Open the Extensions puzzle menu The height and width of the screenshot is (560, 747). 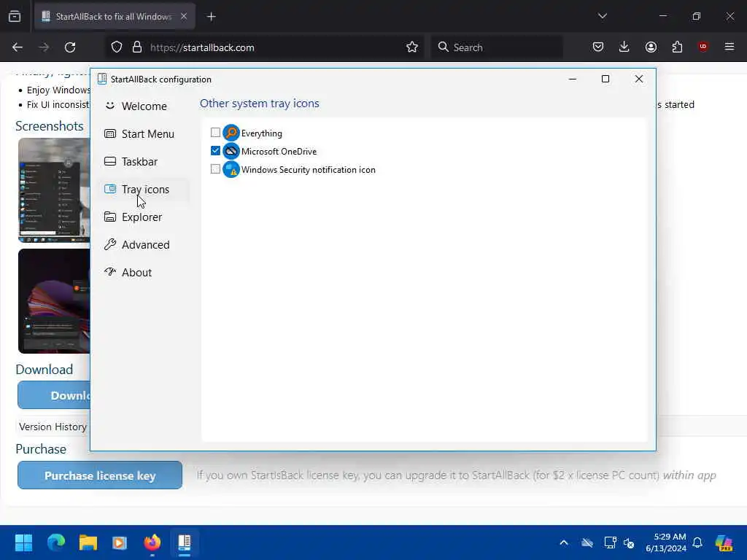[x=677, y=47]
